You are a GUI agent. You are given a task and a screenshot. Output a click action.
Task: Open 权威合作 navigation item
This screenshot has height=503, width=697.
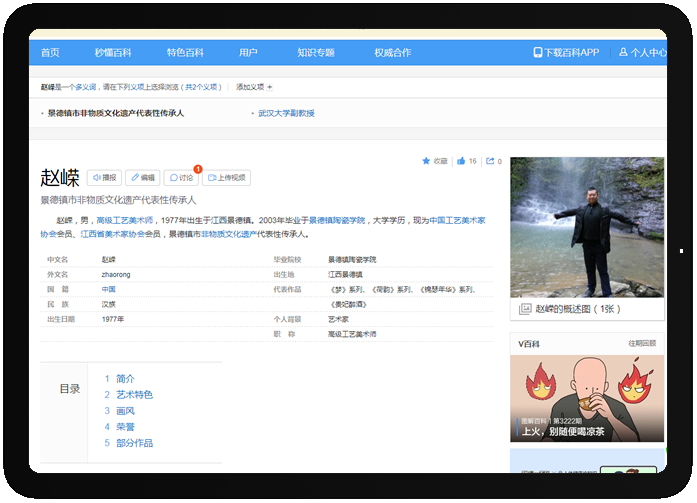tap(393, 52)
